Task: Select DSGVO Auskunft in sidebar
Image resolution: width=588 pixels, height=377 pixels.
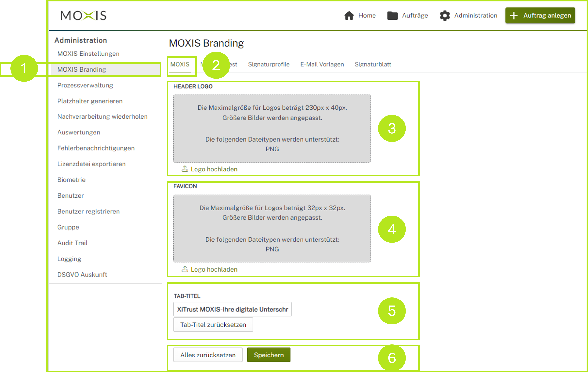Action: [x=82, y=275]
